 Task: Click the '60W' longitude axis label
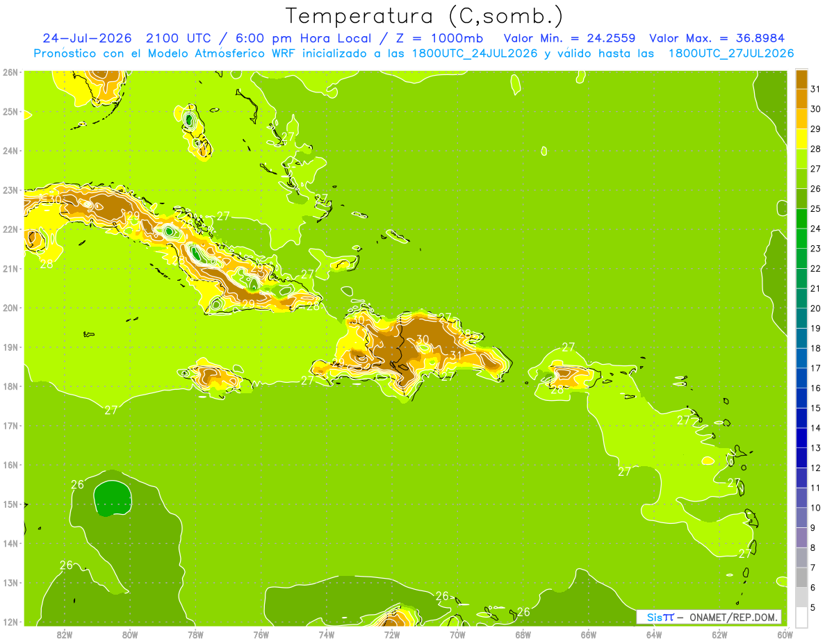785,634
